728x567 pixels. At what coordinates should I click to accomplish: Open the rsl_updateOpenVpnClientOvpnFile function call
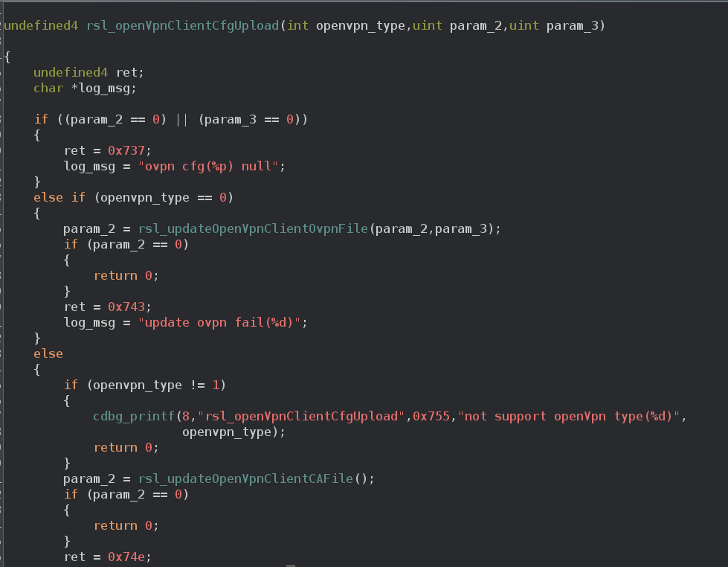[x=253, y=228]
